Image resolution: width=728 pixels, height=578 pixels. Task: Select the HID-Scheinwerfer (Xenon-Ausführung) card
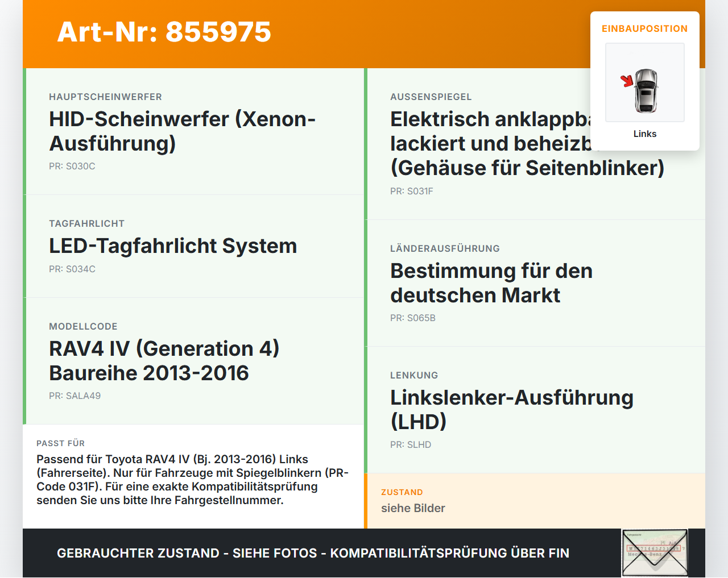[x=194, y=131]
